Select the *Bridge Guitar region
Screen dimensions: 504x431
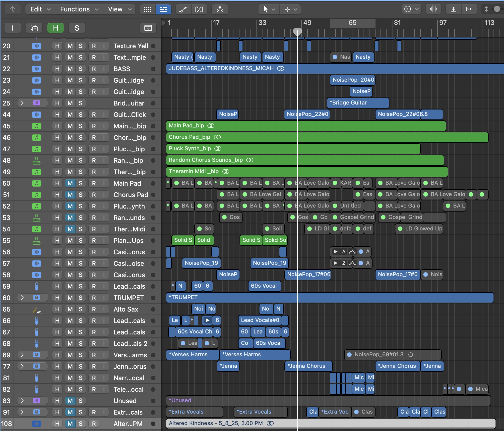(x=358, y=103)
